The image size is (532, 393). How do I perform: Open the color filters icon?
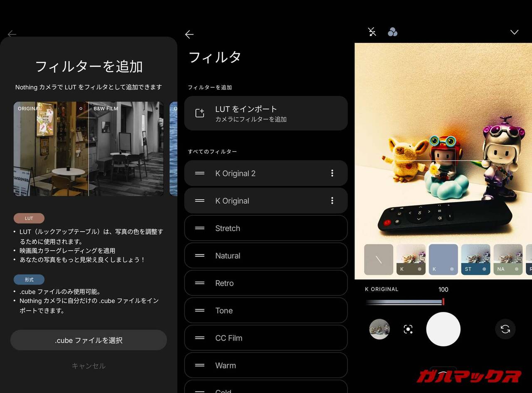point(392,32)
